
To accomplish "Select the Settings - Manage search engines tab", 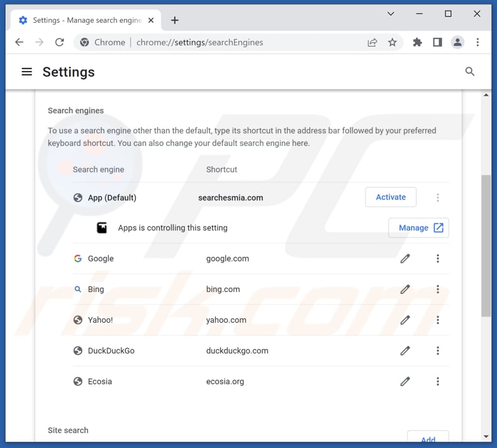I will tap(86, 20).
